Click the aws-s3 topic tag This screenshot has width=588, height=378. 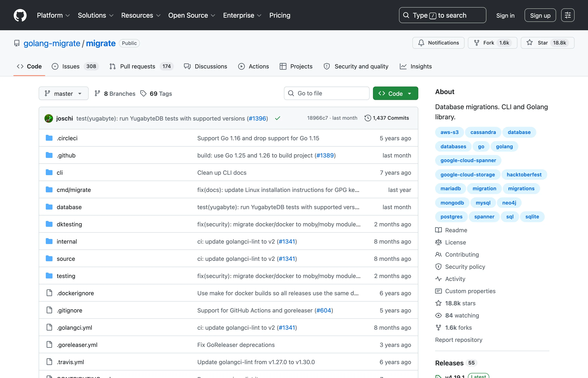pyautogui.click(x=449, y=132)
